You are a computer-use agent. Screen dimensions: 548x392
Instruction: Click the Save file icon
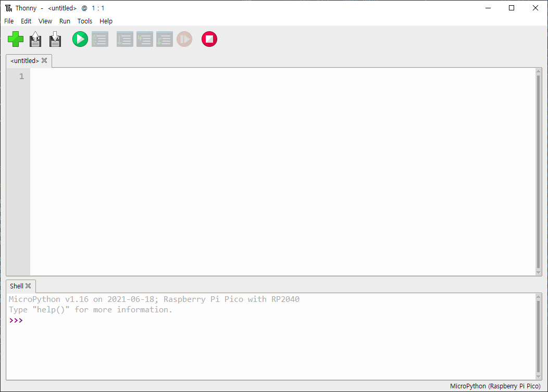(55, 39)
